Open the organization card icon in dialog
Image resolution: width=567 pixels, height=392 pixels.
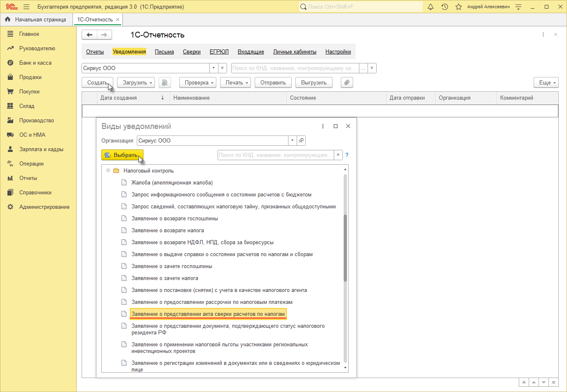[x=301, y=141]
